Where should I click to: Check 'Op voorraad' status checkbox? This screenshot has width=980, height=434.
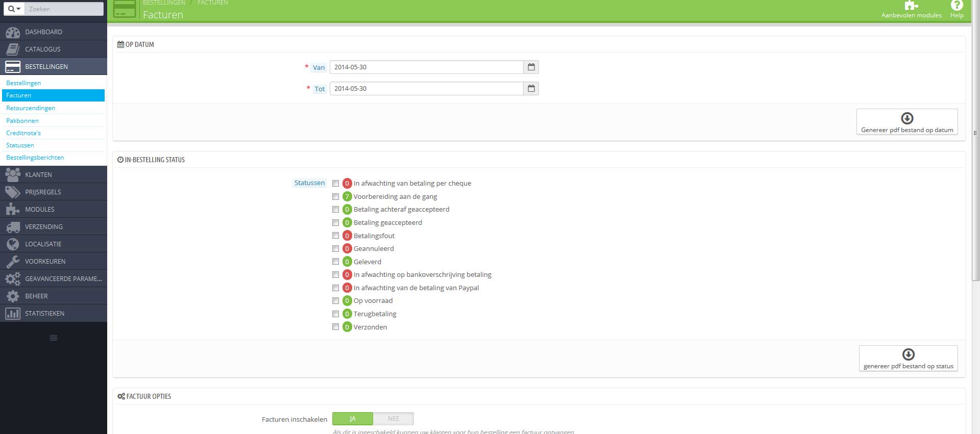(x=335, y=301)
